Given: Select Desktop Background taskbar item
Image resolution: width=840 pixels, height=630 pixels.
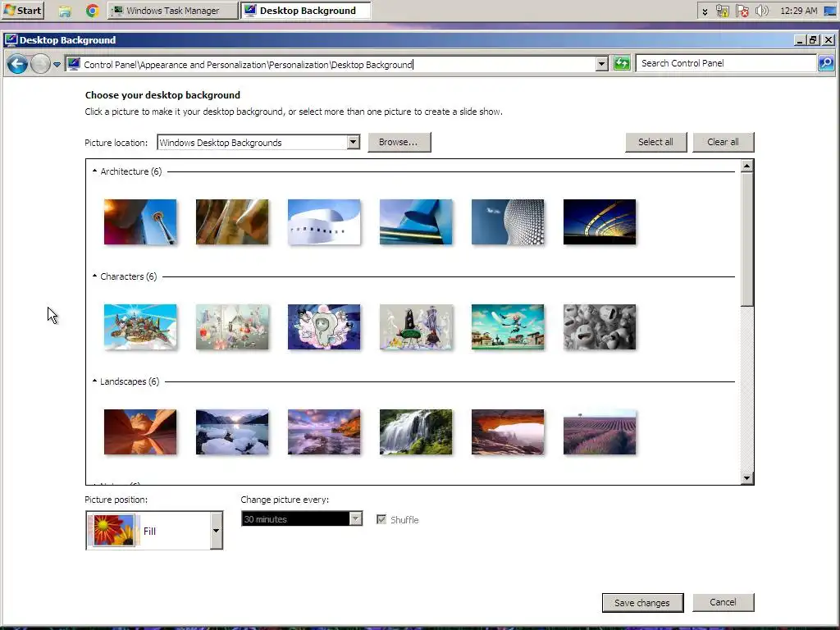Looking at the screenshot, I should (305, 11).
